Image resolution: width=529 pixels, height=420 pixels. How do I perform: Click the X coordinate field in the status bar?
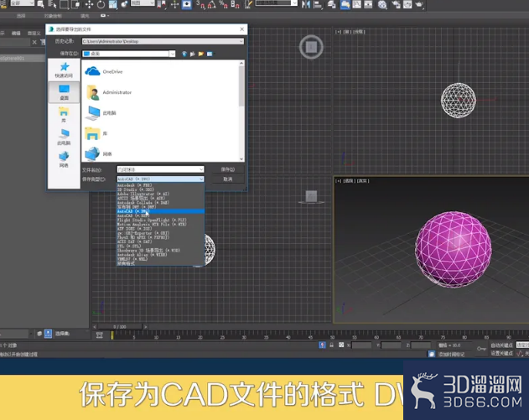361,345
